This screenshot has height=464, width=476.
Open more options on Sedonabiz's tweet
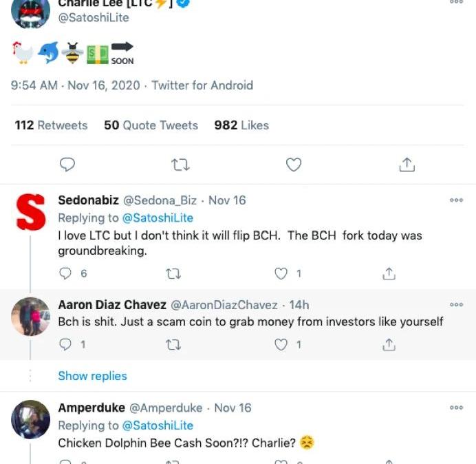[456, 200]
